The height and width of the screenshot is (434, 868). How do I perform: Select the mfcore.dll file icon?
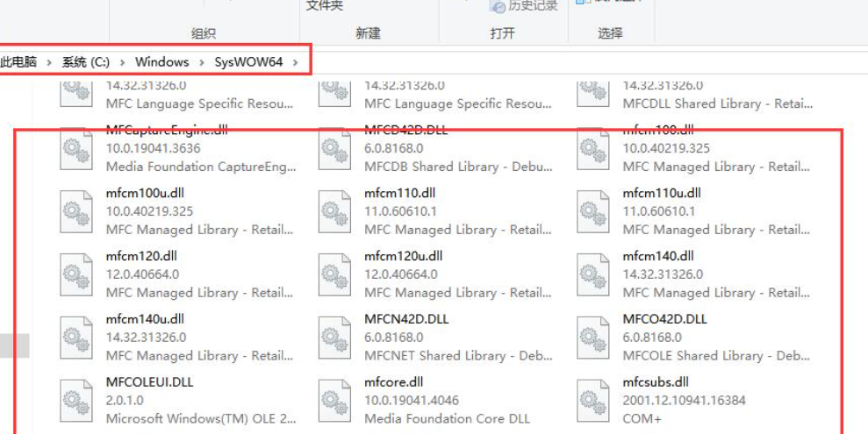(334, 401)
